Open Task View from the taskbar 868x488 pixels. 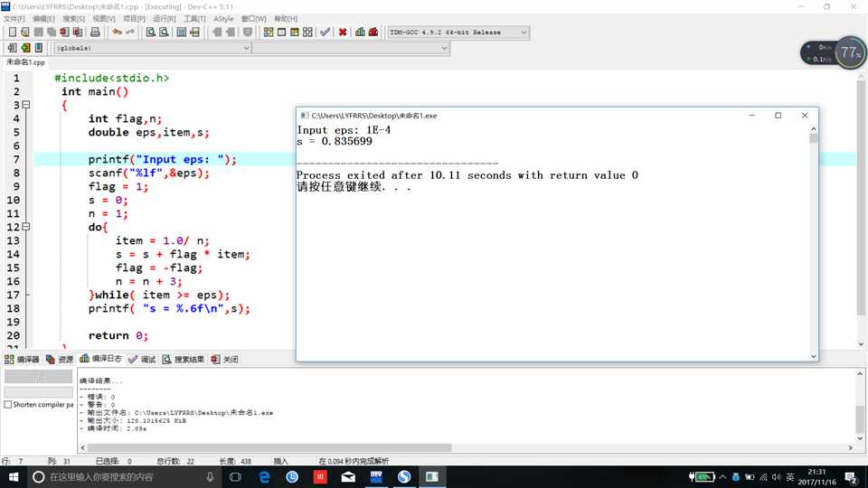tap(235, 477)
